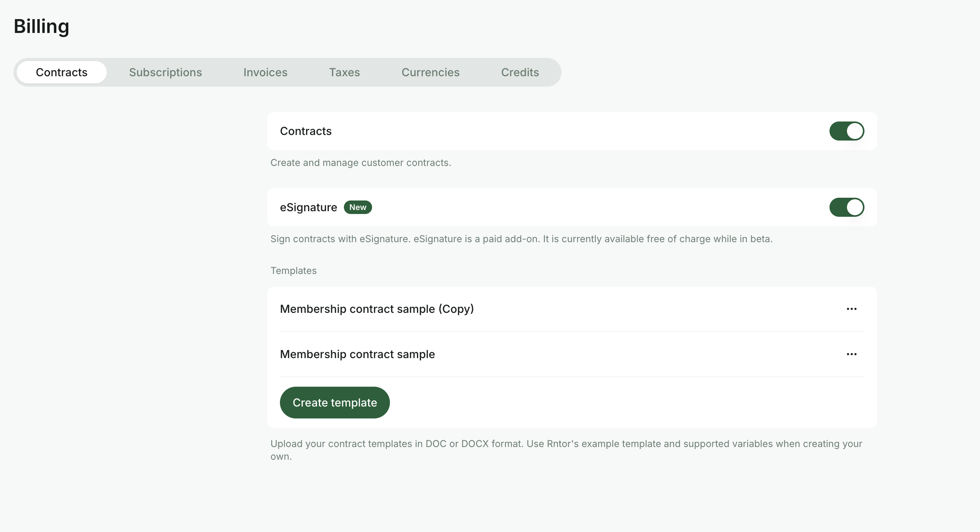Open more options for Membership contract sample (Copy)
This screenshot has width=980, height=532.
[851, 309]
